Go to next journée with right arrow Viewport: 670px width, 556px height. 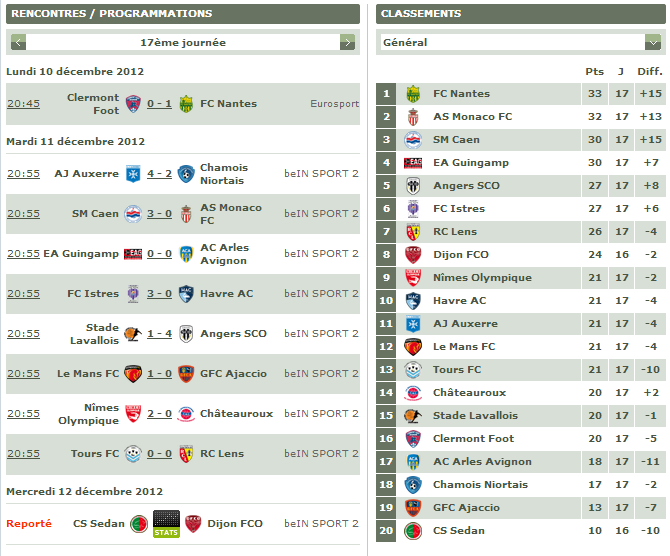(347, 42)
